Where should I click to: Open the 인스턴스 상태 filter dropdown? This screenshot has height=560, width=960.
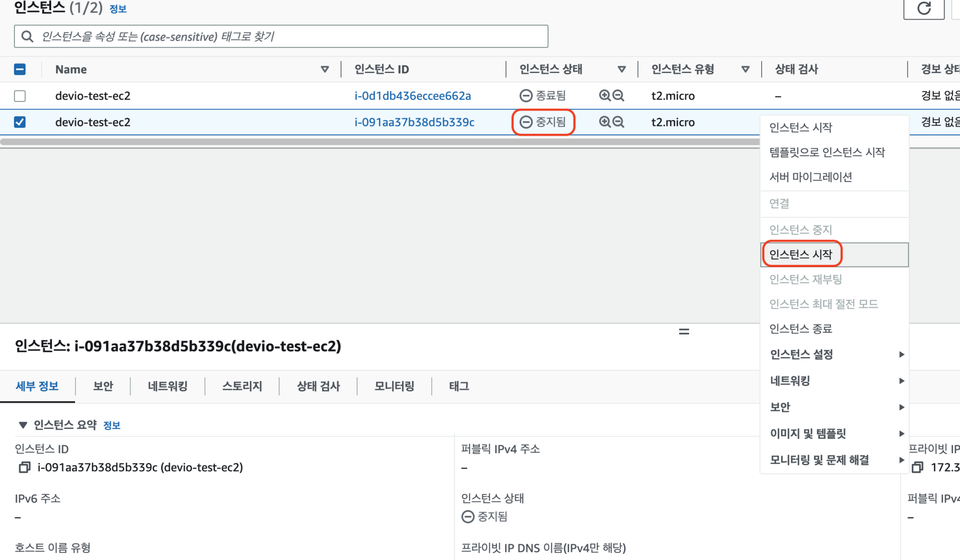622,69
